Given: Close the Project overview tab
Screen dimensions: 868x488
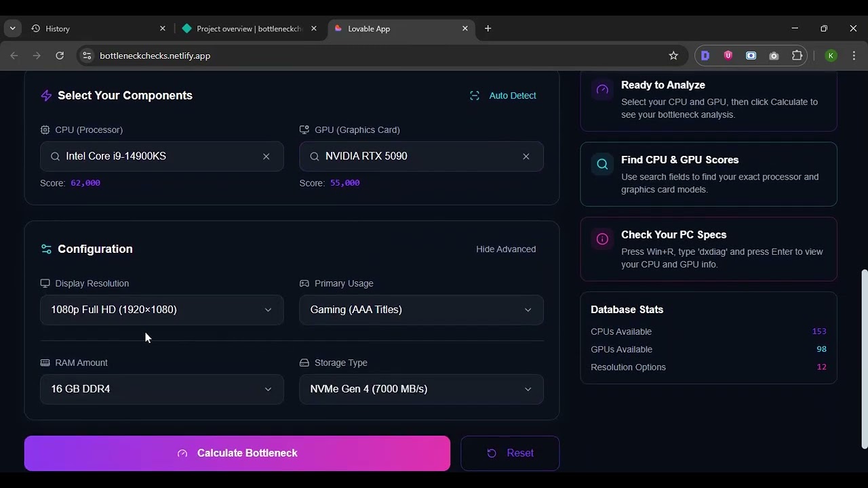Looking at the screenshot, I should coord(314,28).
